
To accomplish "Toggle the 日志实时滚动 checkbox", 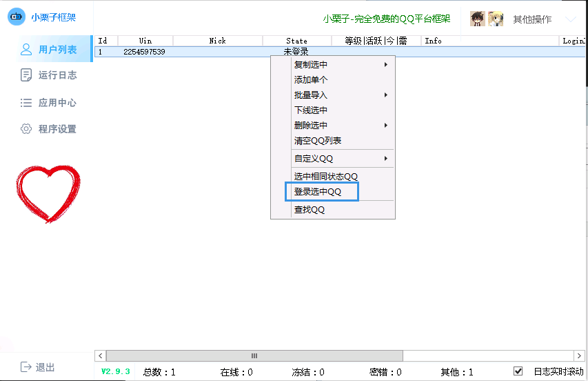I will [x=518, y=371].
